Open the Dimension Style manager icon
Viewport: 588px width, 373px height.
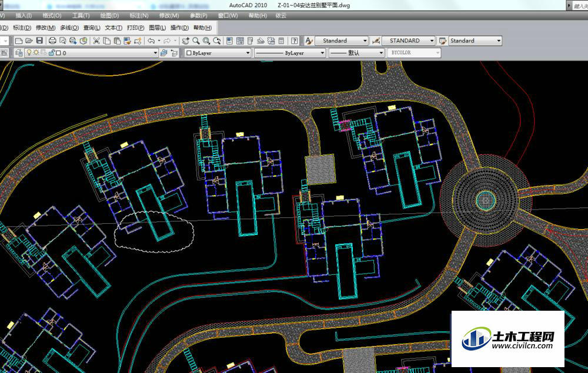(x=376, y=41)
